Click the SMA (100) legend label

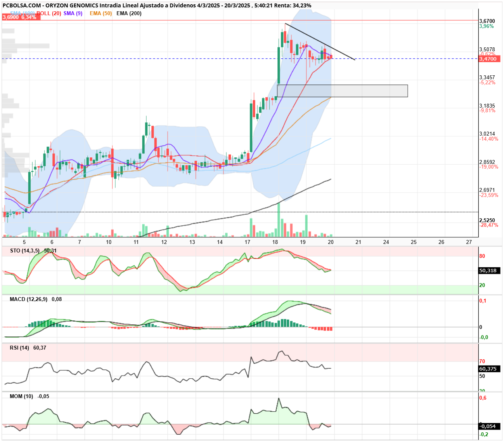(x=23, y=13)
